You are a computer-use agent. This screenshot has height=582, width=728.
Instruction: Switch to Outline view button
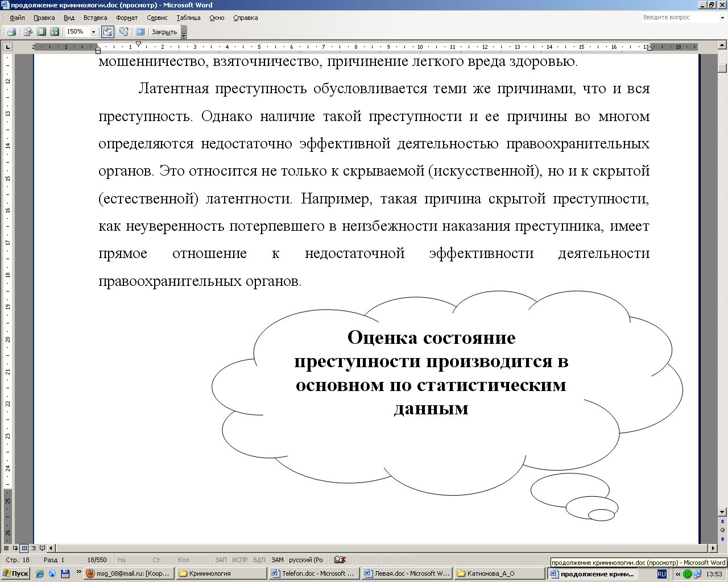[34, 548]
